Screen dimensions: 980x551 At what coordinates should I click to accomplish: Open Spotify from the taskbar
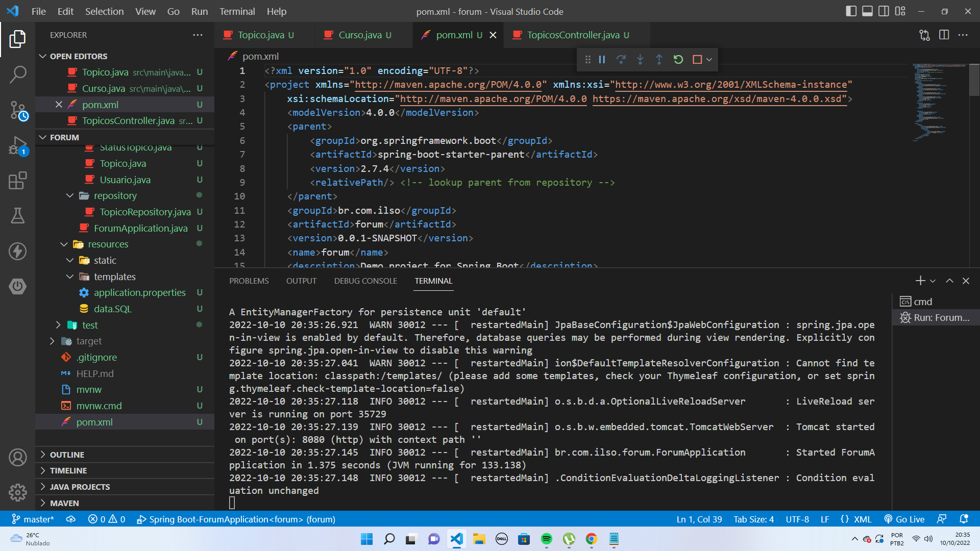coord(547,539)
